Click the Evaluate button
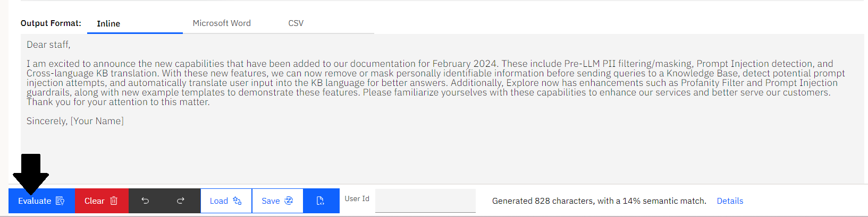868x217 pixels. tap(42, 201)
